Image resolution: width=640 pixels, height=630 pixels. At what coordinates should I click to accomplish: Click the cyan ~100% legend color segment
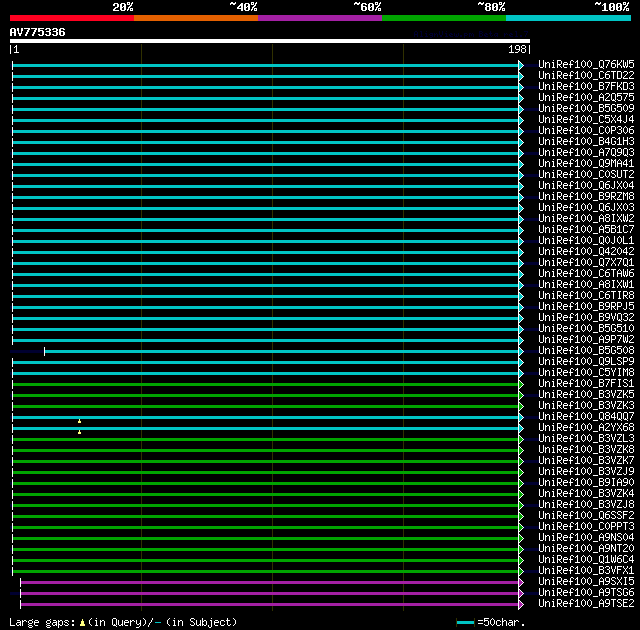point(568,18)
